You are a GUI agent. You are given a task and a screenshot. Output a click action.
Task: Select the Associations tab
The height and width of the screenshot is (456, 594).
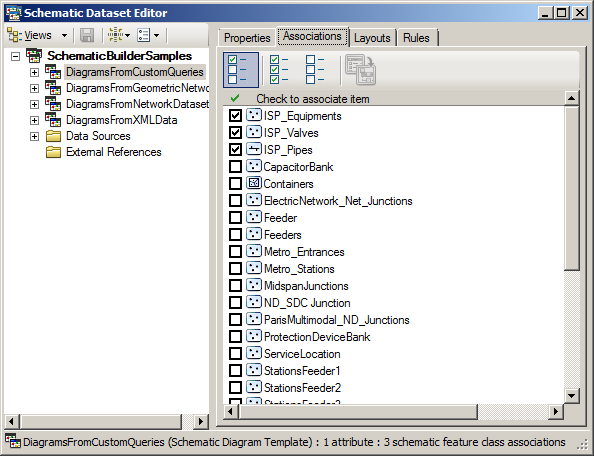(313, 36)
